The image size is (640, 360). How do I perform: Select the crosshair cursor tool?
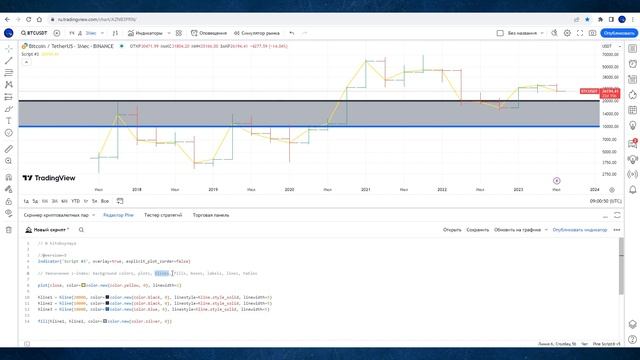click(9, 49)
